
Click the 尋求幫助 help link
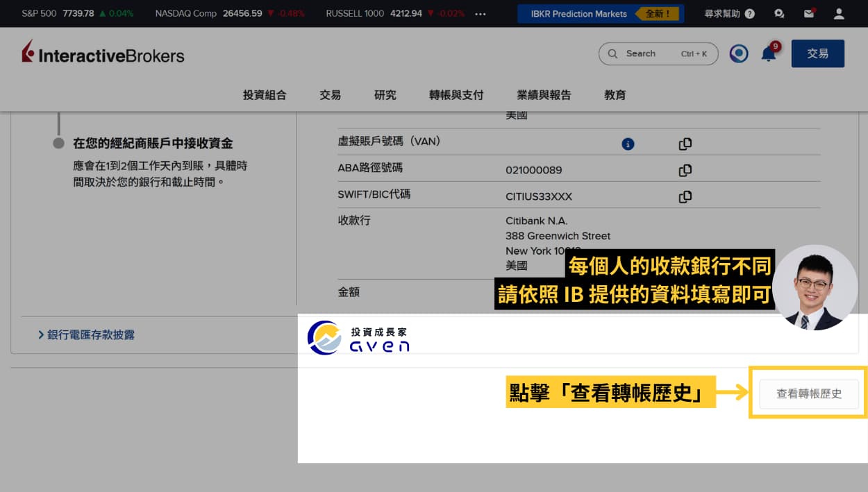(x=729, y=13)
